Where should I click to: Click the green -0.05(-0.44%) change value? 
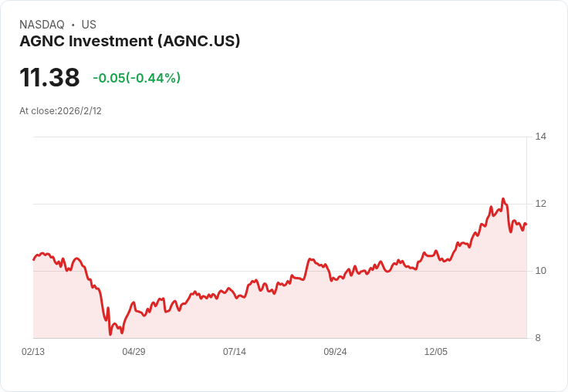click(x=137, y=78)
